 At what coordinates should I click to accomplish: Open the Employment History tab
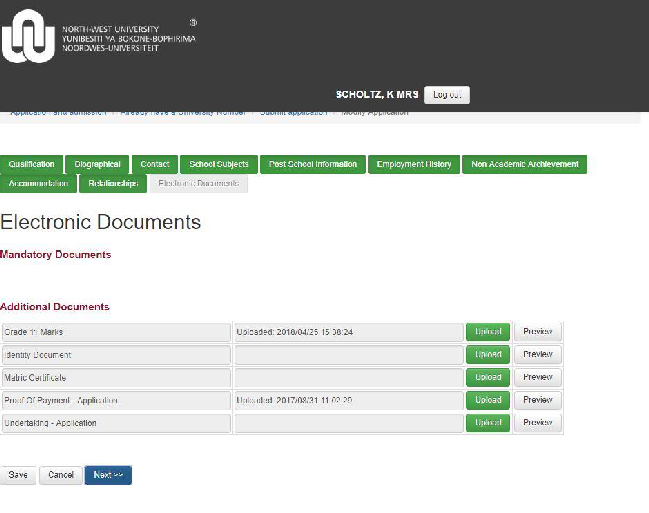point(414,164)
